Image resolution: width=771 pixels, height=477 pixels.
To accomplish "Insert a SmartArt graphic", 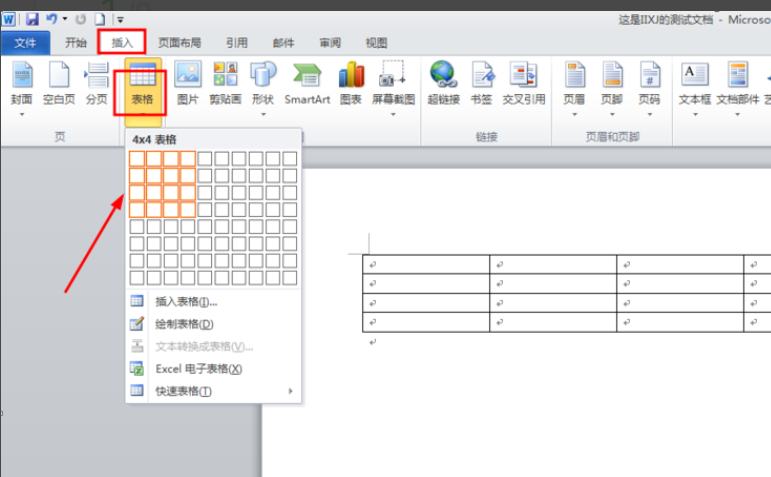I will [x=307, y=83].
